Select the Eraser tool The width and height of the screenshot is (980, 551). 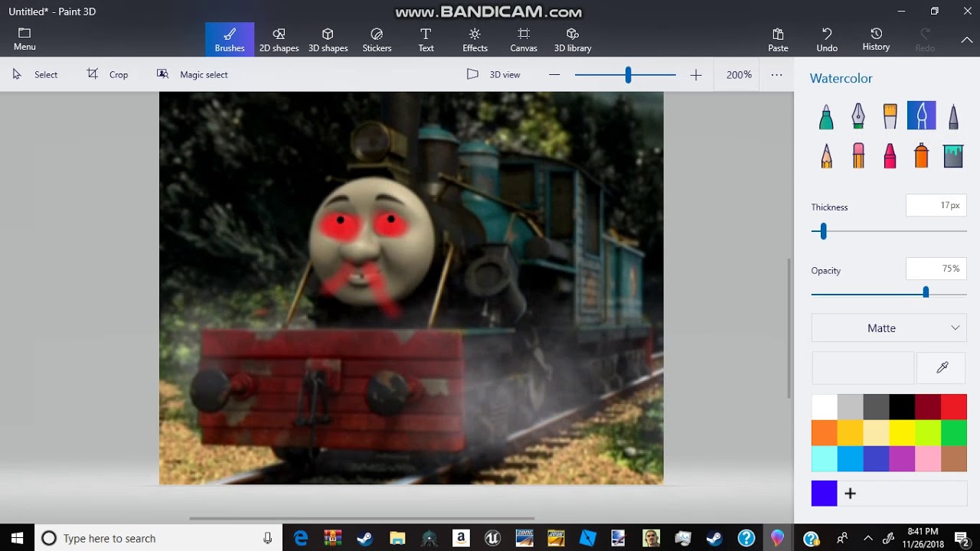point(858,155)
